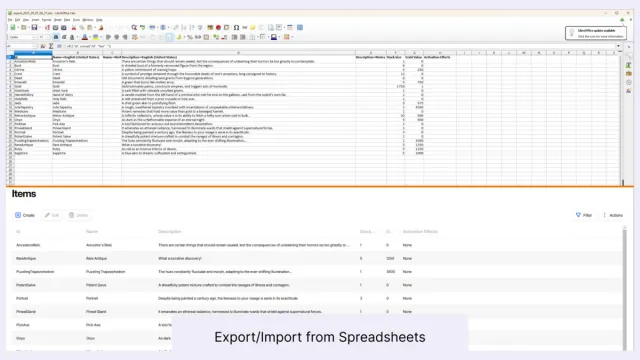Image resolution: width=640 pixels, height=360 pixels.
Task: Click gold value 3600 in Items table
Action: point(391,271)
